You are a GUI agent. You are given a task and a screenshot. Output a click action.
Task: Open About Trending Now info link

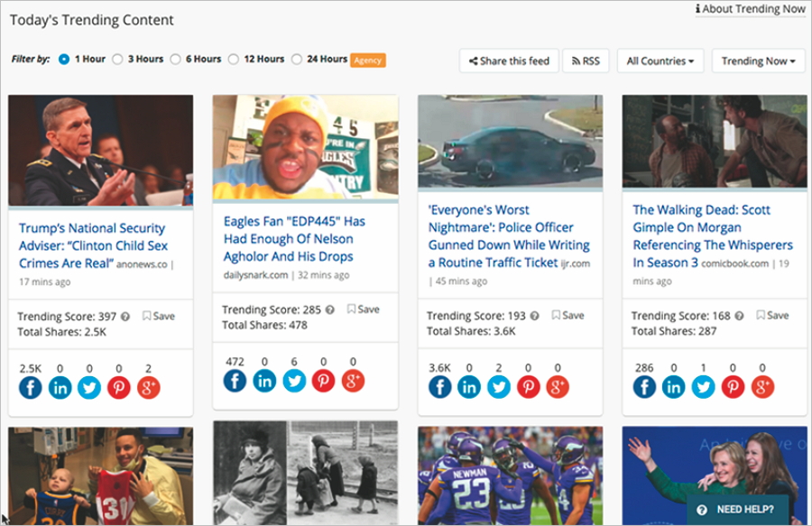click(751, 9)
